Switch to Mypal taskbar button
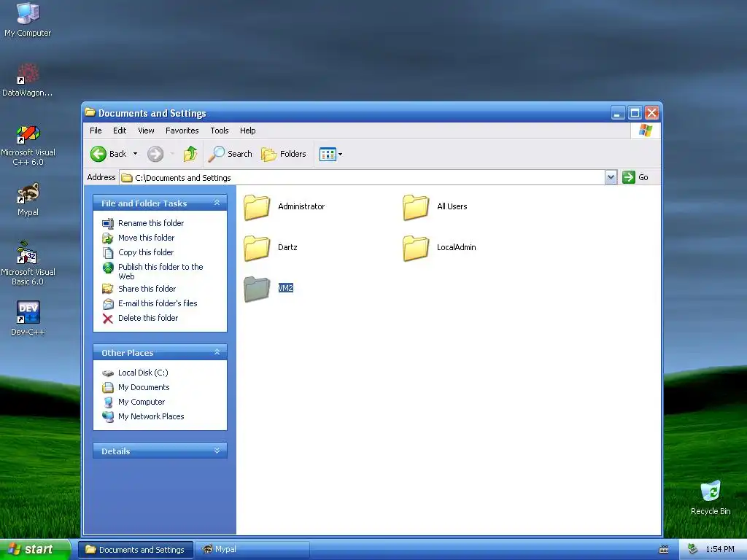 pos(252,550)
